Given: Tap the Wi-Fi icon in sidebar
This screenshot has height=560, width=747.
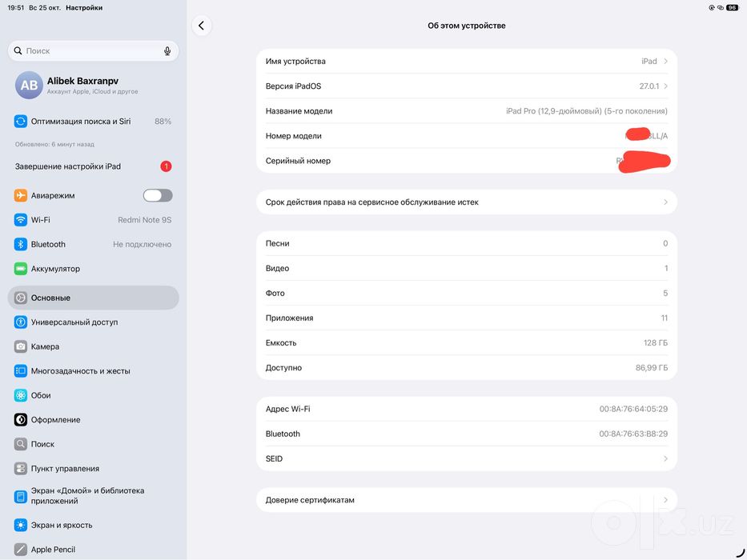Looking at the screenshot, I should (21, 220).
